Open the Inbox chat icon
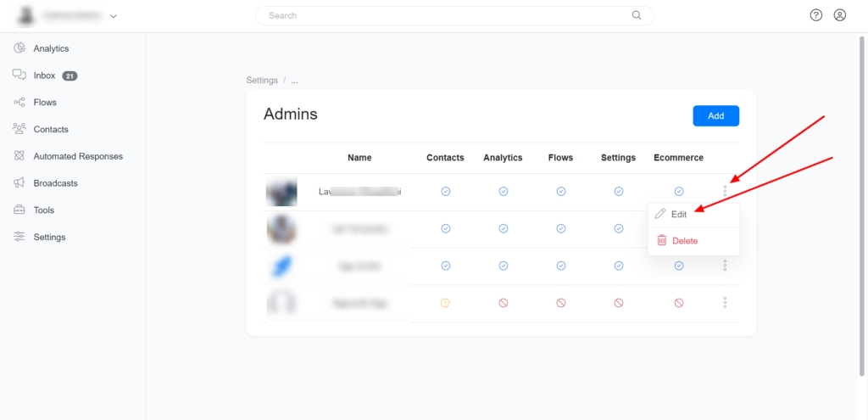The width and height of the screenshot is (868, 420). pos(19,75)
